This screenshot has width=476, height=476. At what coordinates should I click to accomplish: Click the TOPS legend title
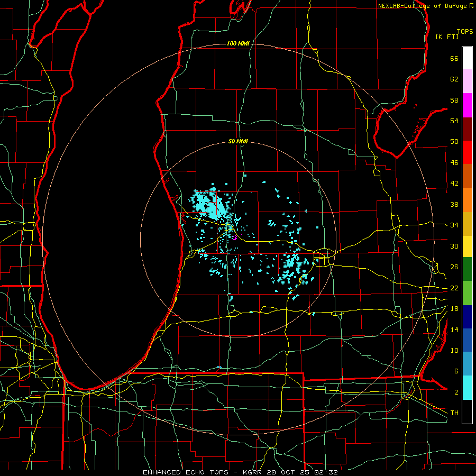[x=465, y=32]
